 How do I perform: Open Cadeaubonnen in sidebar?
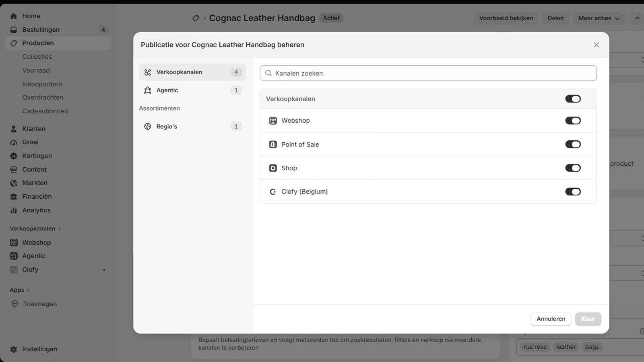[x=45, y=111]
